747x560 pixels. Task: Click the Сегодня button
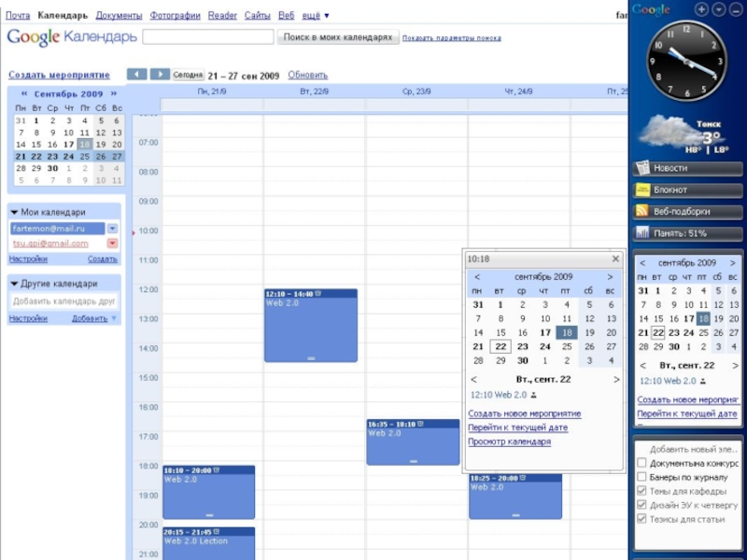click(x=188, y=75)
